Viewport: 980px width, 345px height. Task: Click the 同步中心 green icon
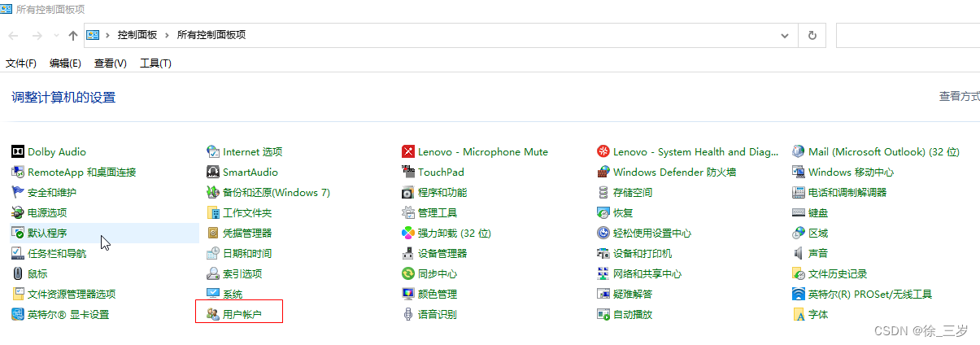(408, 273)
